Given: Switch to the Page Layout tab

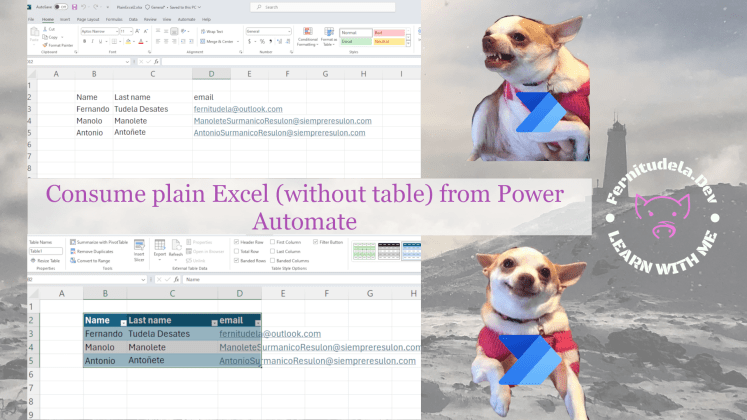Looking at the screenshot, I should (88, 20).
